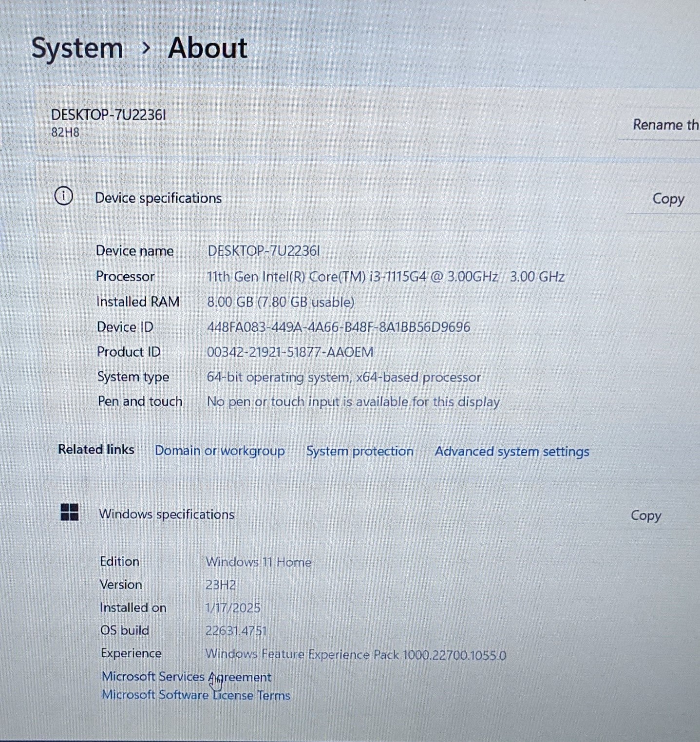The image size is (700, 742).
Task: Click the Processor value 11th Gen Intel Core i3-1115G4
Action: click(x=386, y=277)
